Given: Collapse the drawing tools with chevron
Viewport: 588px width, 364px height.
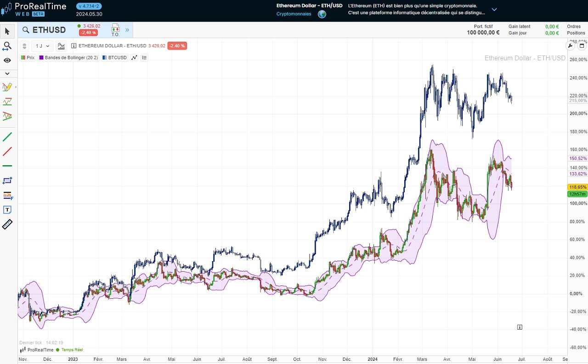Looking at the screenshot, I should pos(7,73).
